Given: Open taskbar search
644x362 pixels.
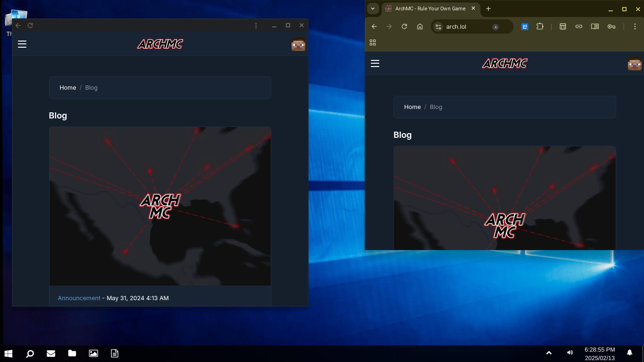Looking at the screenshot, I should [x=30, y=353].
